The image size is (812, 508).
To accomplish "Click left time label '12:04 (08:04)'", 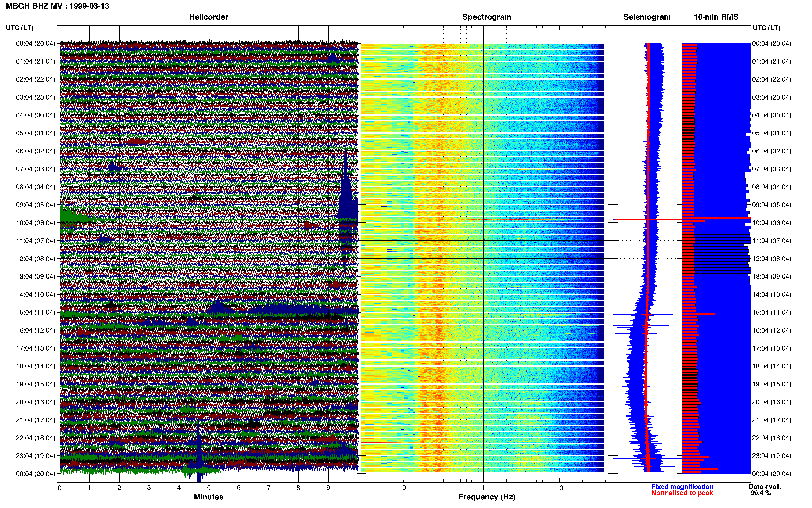I will [36, 259].
